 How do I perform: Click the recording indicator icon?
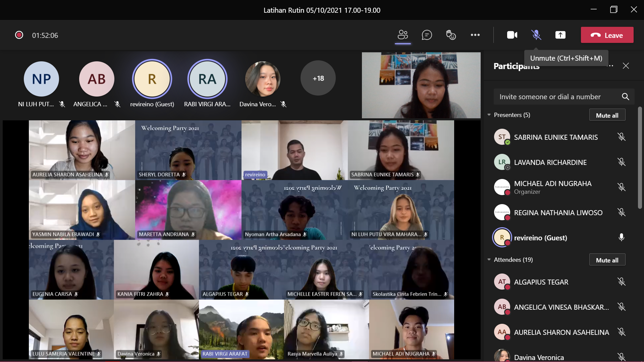click(19, 35)
